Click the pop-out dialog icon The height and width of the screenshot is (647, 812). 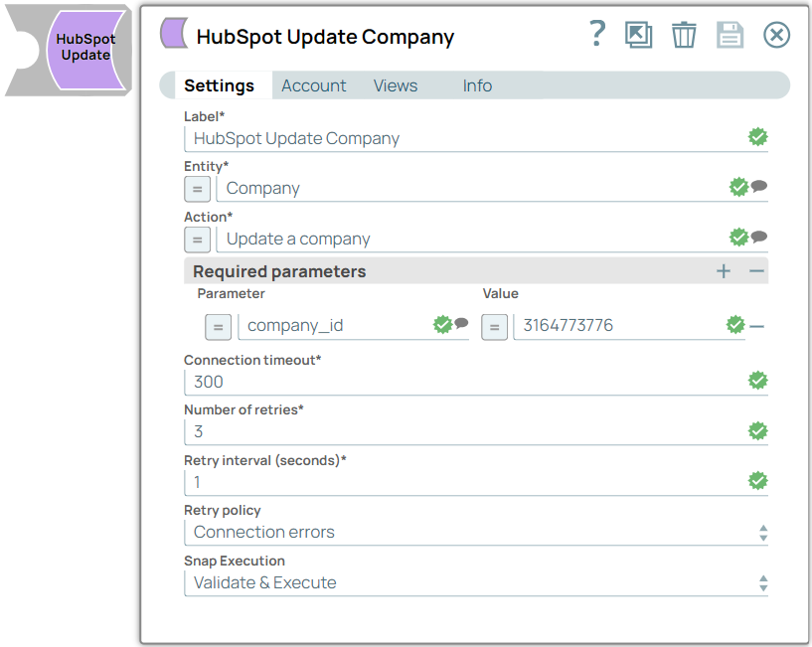point(638,35)
